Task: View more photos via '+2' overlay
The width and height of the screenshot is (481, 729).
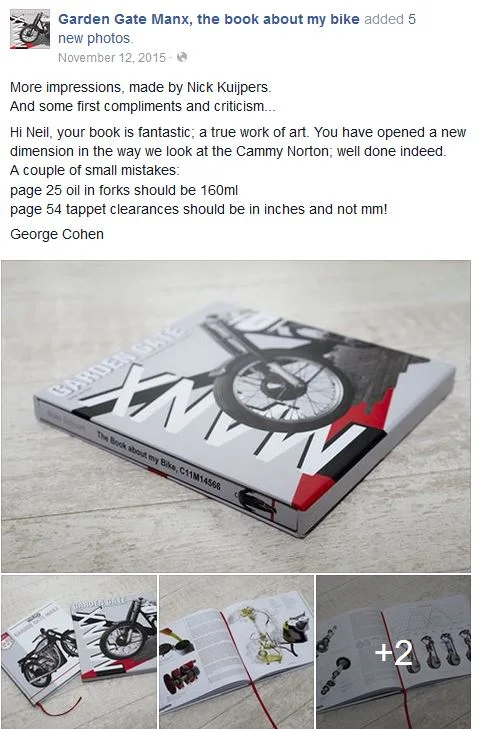Action: tap(393, 652)
